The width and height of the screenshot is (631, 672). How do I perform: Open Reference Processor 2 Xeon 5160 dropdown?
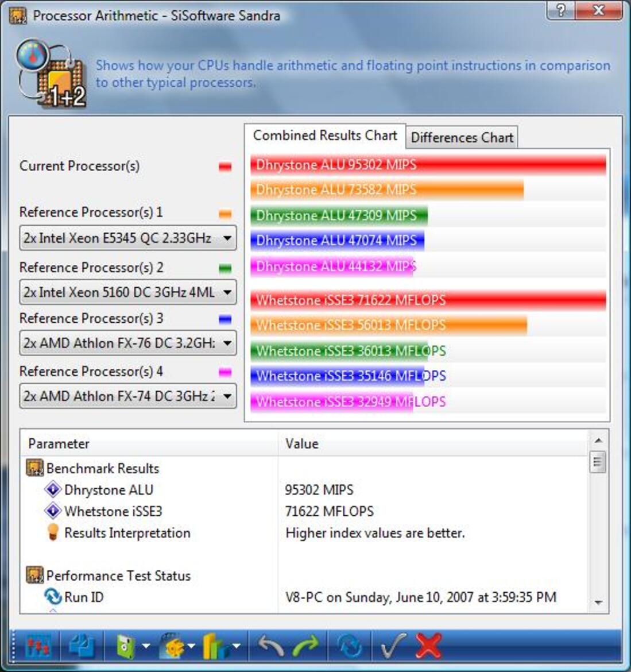[127, 292]
